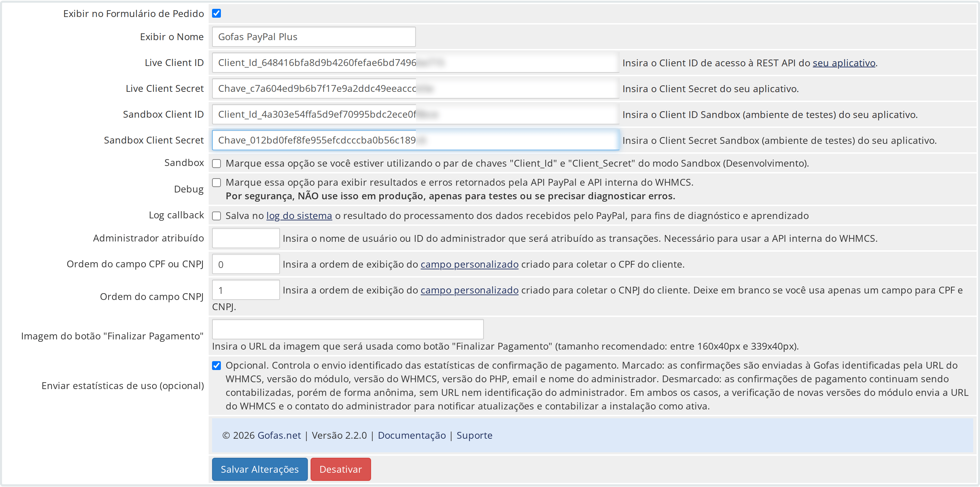Tick the Debug option checkbox
This screenshot has height=487, width=980.
click(216, 182)
